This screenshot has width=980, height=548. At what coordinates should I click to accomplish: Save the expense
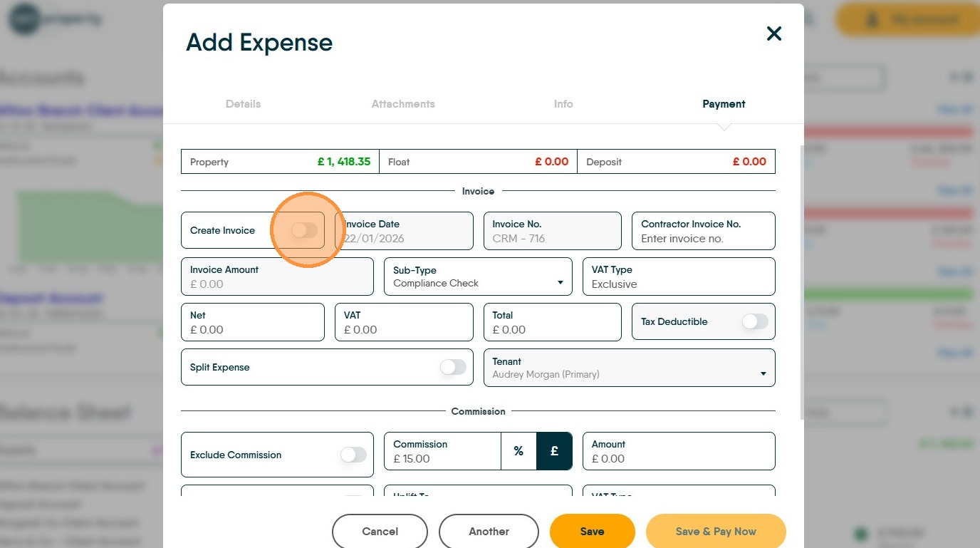(592, 532)
